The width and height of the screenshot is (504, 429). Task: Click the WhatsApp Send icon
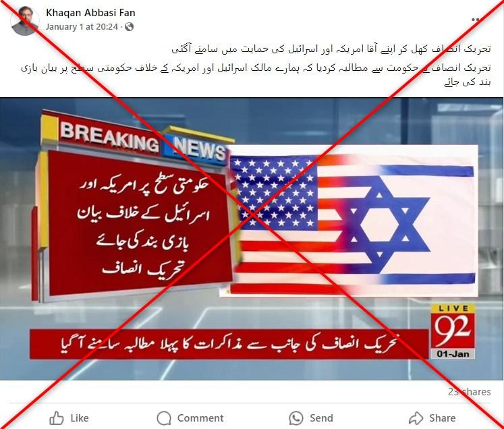[x=296, y=418]
